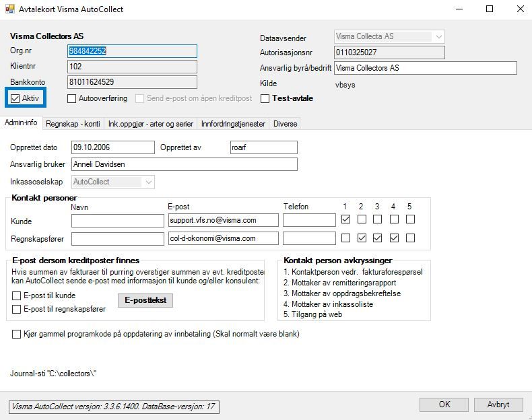The height and width of the screenshot is (420, 532).
Task: Toggle Kunde contact checkbox 2
Action: [362, 219]
